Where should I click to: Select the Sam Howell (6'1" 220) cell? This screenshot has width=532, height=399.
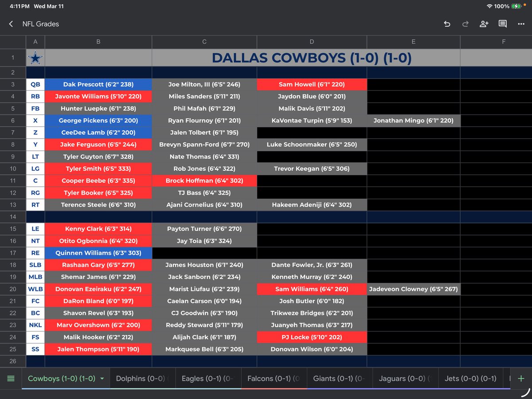tap(312, 84)
